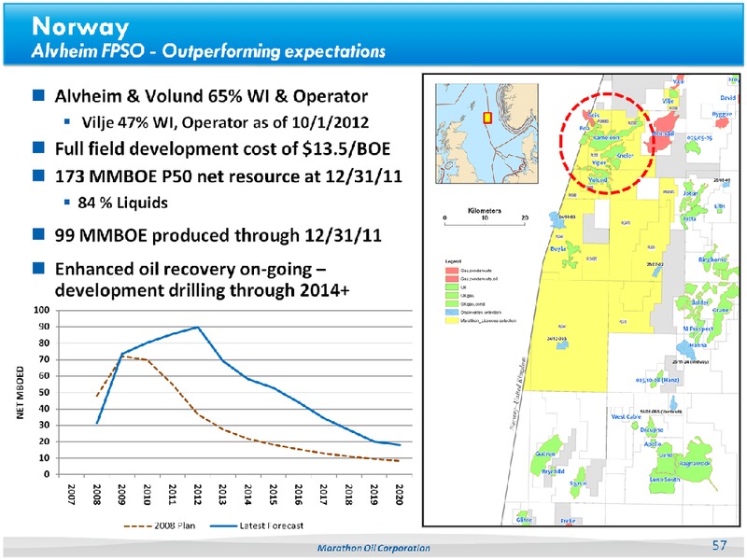Click the "NET MBOED" chart axis label
The height and width of the screenshot is (560, 747).
point(20,393)
